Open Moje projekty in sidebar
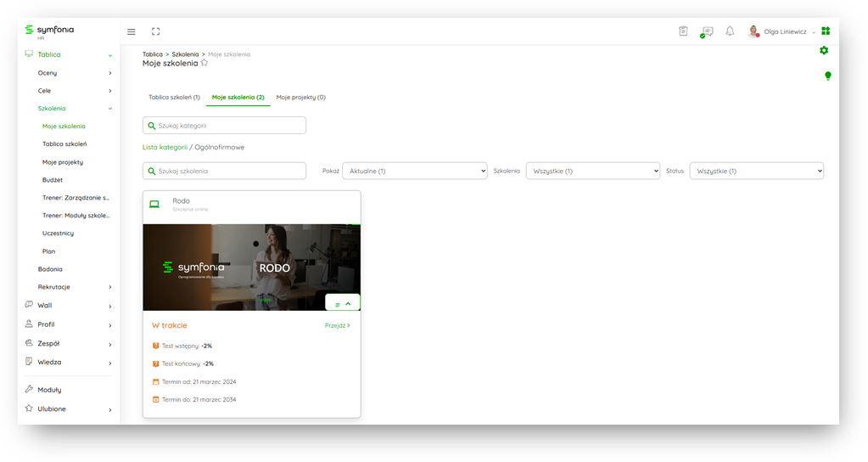Viewport: 868px width, 462px height. (63, 162)
